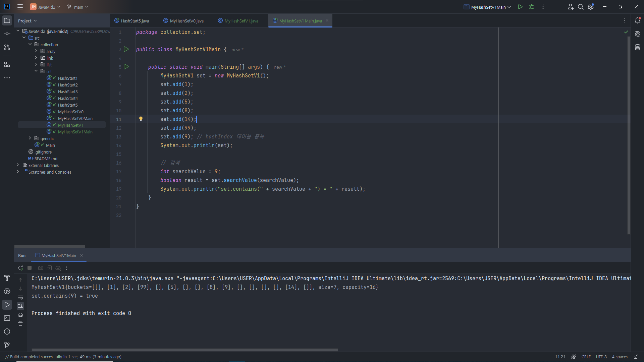644x362 pixels.
Task: Open JavaMid2 project dropdown
Action: pyautogui.click(x=45, y=7)
